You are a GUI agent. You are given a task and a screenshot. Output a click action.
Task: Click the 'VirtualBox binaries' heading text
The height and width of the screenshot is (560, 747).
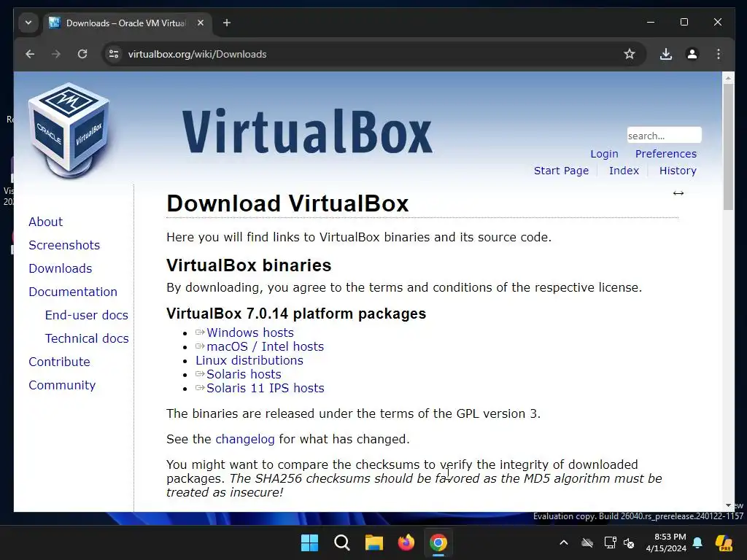[x=249, y=265]
